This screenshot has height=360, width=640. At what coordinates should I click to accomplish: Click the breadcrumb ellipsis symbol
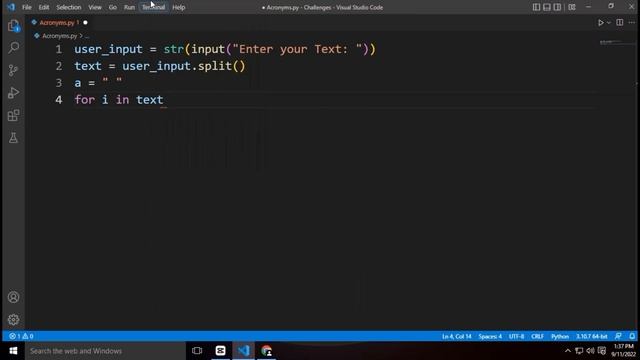[x=87, y=36]
